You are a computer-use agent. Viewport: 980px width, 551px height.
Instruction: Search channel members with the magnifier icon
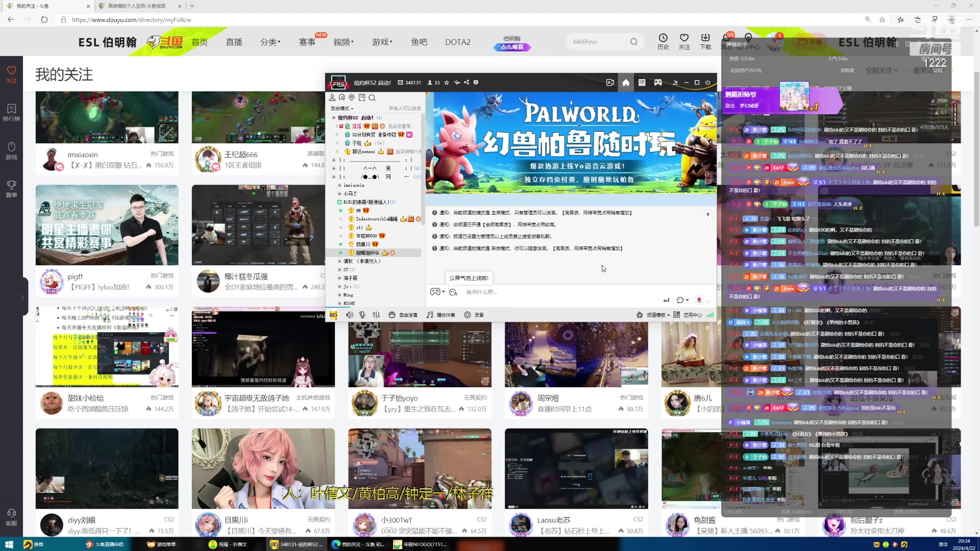click(x=372, y=97)
